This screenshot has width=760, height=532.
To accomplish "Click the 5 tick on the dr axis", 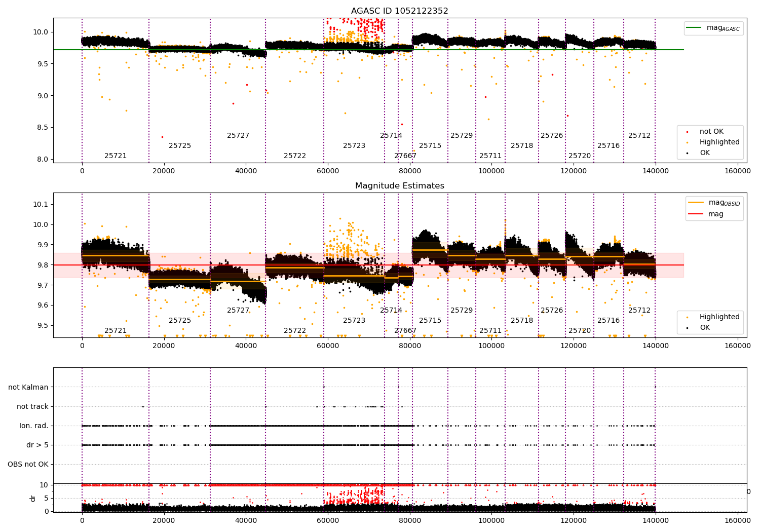I will [47, 499].
